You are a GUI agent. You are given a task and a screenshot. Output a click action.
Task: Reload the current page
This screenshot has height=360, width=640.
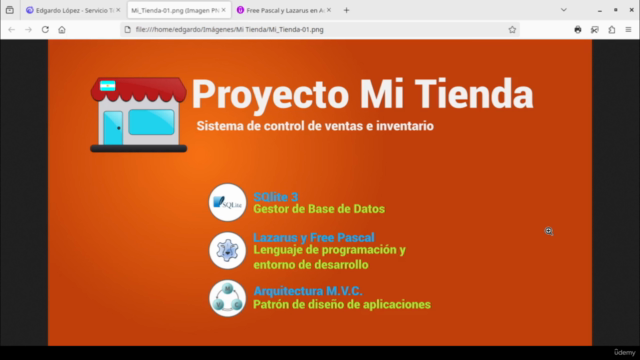45,29
